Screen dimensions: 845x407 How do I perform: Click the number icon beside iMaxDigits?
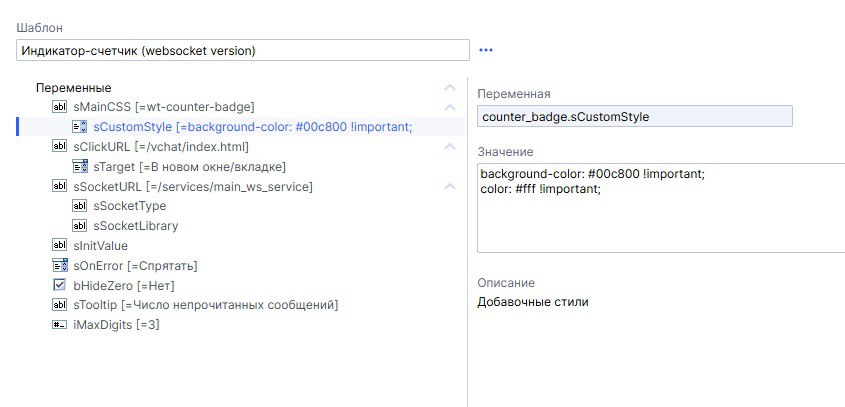point(59,325)
